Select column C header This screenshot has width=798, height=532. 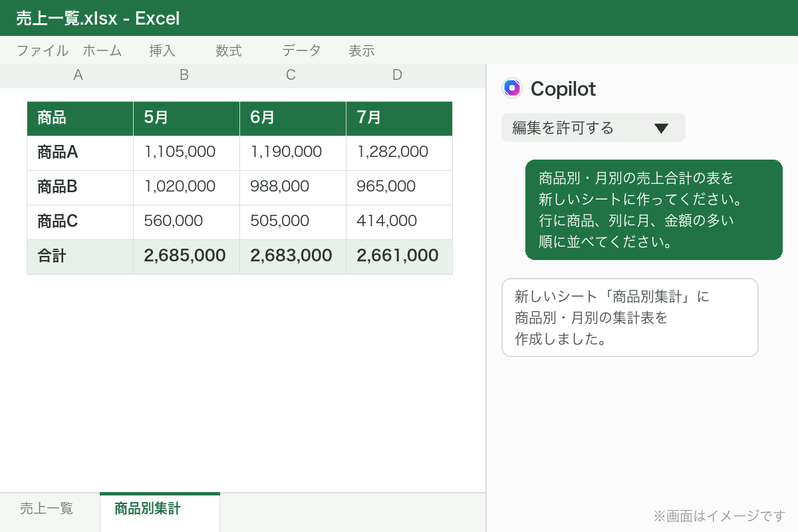(x=291, y=76)
